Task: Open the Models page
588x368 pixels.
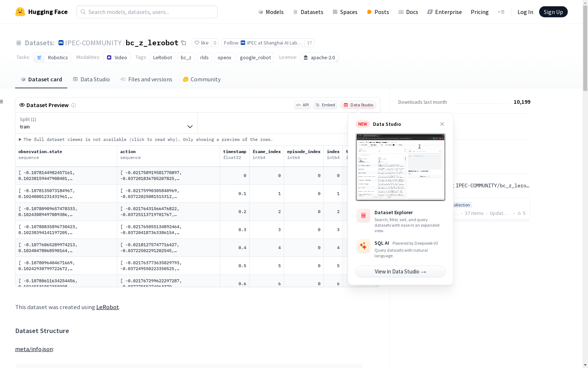Action: pos(271,12)
